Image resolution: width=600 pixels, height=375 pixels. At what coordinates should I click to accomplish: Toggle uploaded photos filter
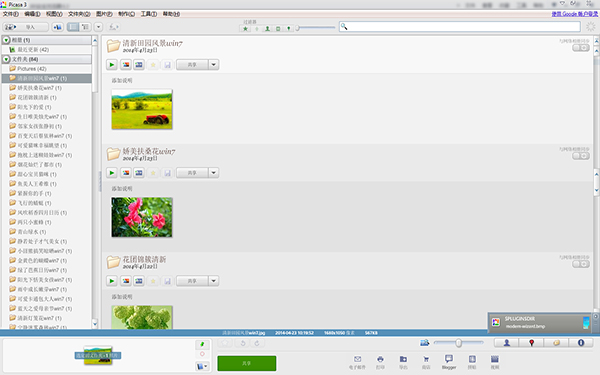pyautogui.click(x=256, y=29)
